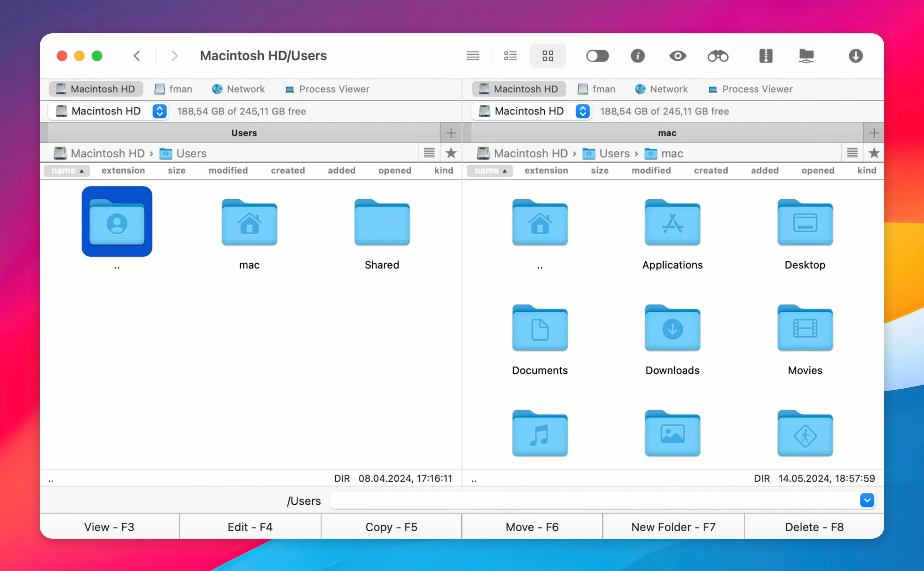Expand the command line history dropdown
This screenshot has width=924, height=571.
(867, 500)
